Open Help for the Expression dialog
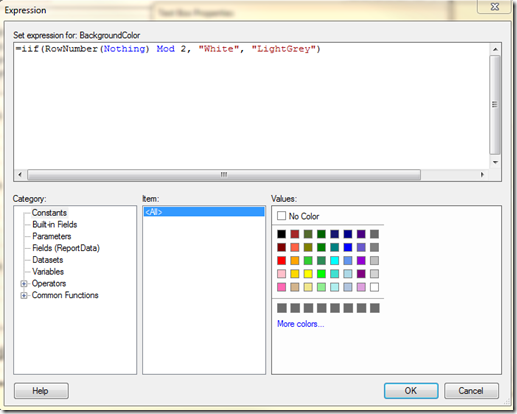 (x=41, y=391)
